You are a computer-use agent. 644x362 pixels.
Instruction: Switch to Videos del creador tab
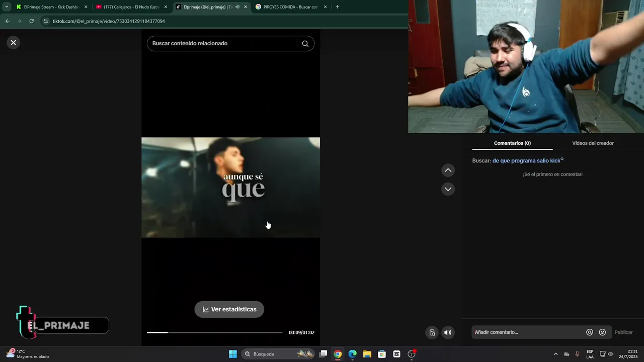[x=593, y=143]
